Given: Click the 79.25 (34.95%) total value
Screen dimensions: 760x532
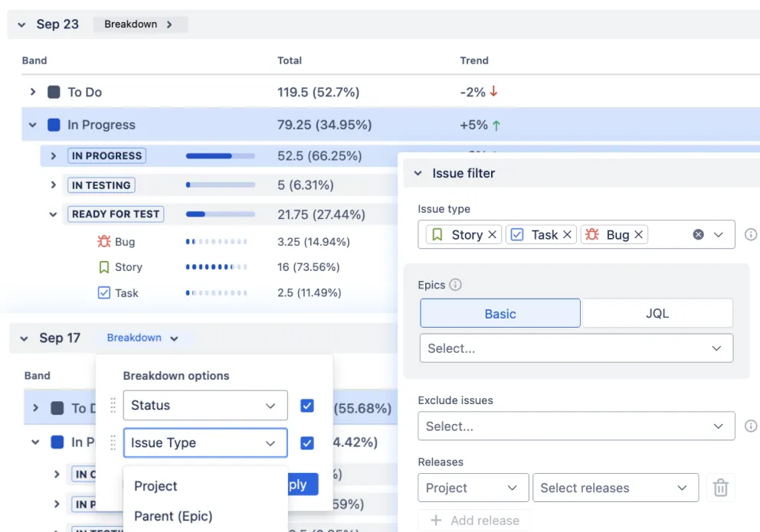Looking at the screenshot, I should pyautogui.click(x=324, y=125).
